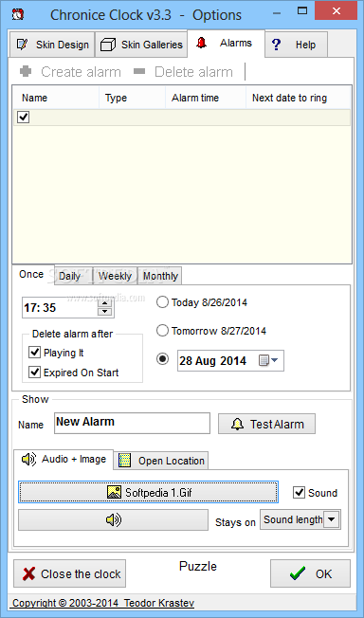
Task: Toggle the alarm row checkbox in list
Action: [x=24, y=117]
